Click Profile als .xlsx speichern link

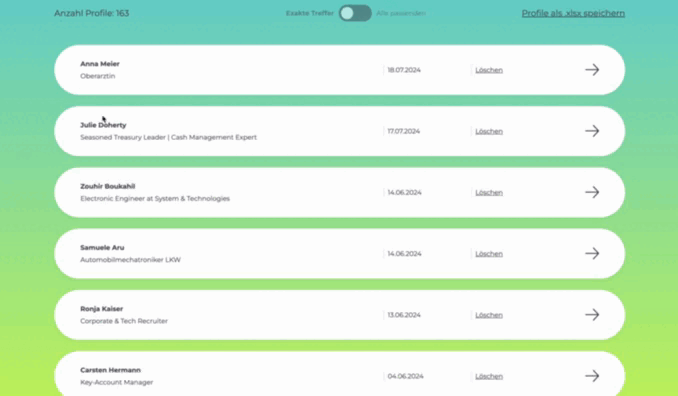pyautogui.click(x=573, y=13)
